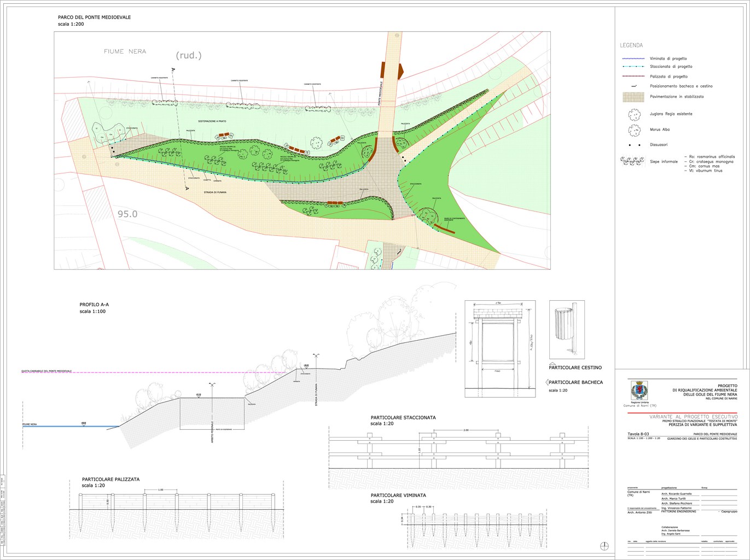The height and width of the screenshot is (560, 750).
Task: Click the name 'Ing. Vincenzo Fattorini'
Action: (x=676, y=509)
